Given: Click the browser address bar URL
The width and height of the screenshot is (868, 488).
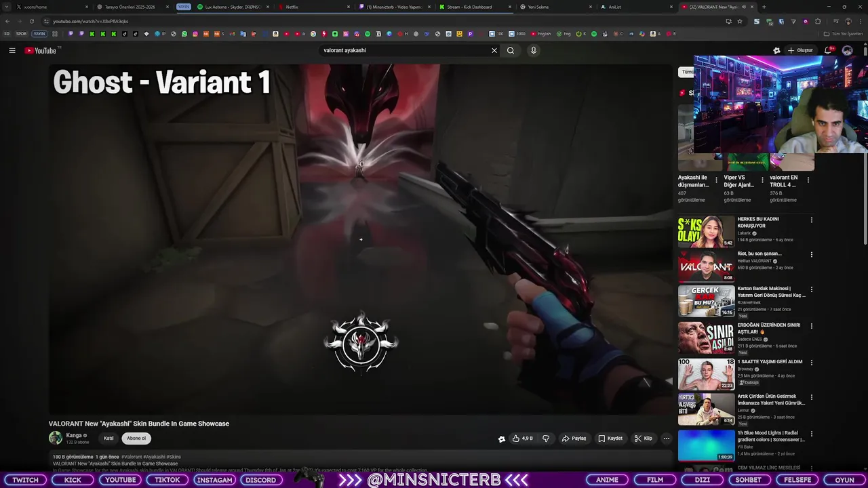Looking at the screenshot, I should click(x=91, y=21).
